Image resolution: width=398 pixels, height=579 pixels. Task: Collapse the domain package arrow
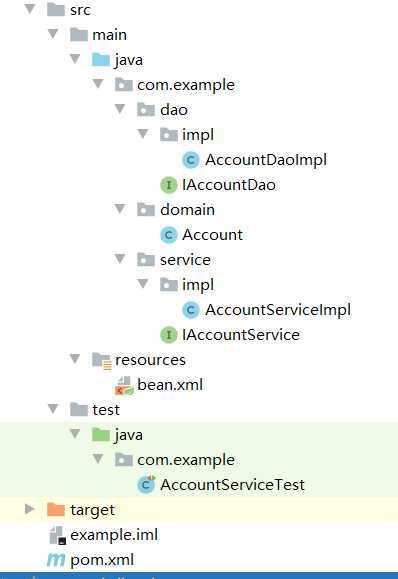120,209
